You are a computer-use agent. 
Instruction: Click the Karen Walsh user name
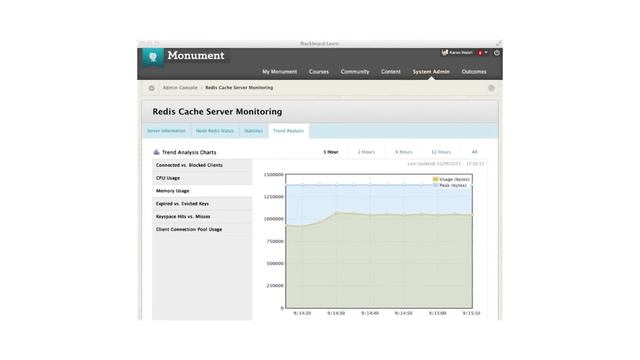[461, 53]
